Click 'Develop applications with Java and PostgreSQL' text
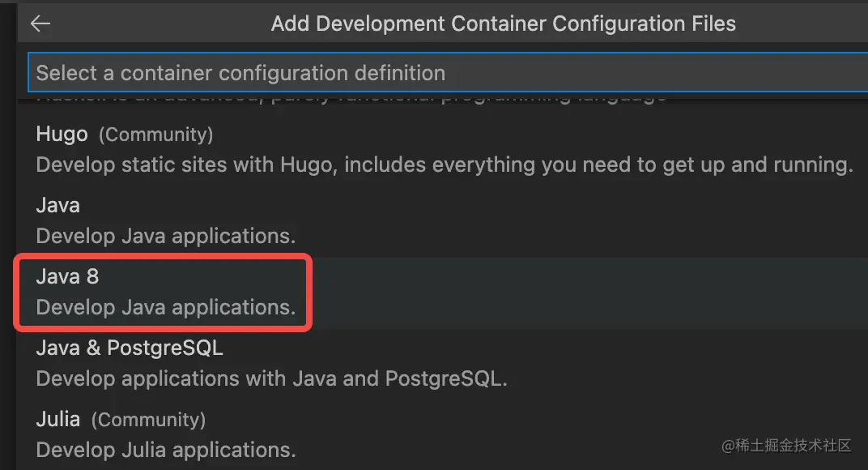The width and height of the screenshot is (868, 470). point(271,379)
